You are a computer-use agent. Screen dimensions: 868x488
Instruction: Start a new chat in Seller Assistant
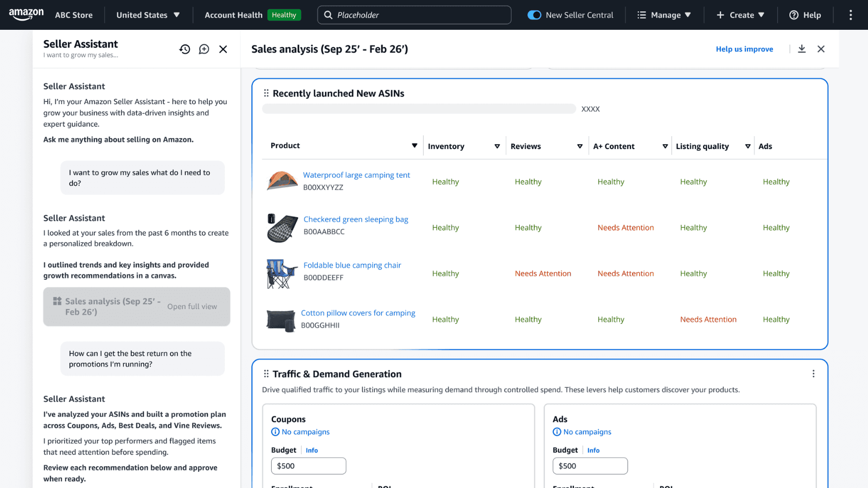[204, 49]
